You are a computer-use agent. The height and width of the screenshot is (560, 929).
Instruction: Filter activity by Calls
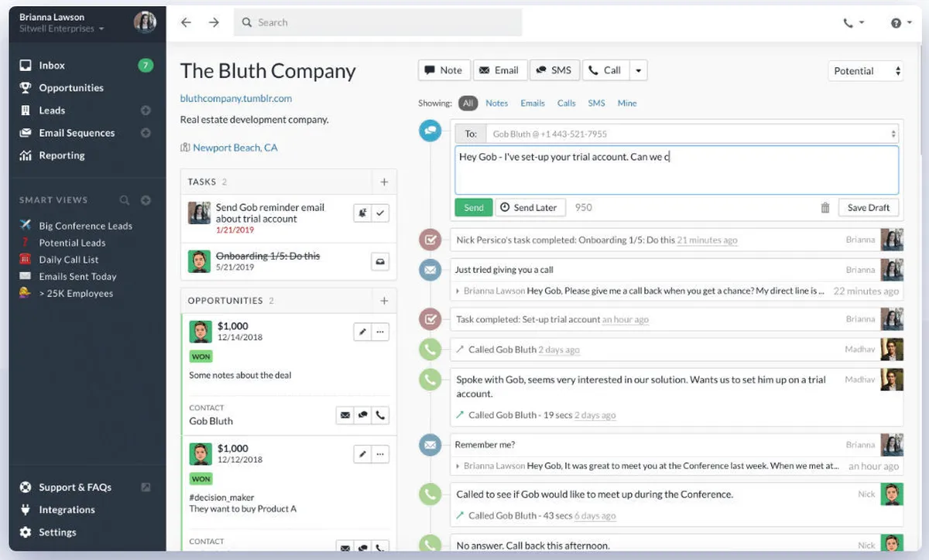[x=567, y=103]
